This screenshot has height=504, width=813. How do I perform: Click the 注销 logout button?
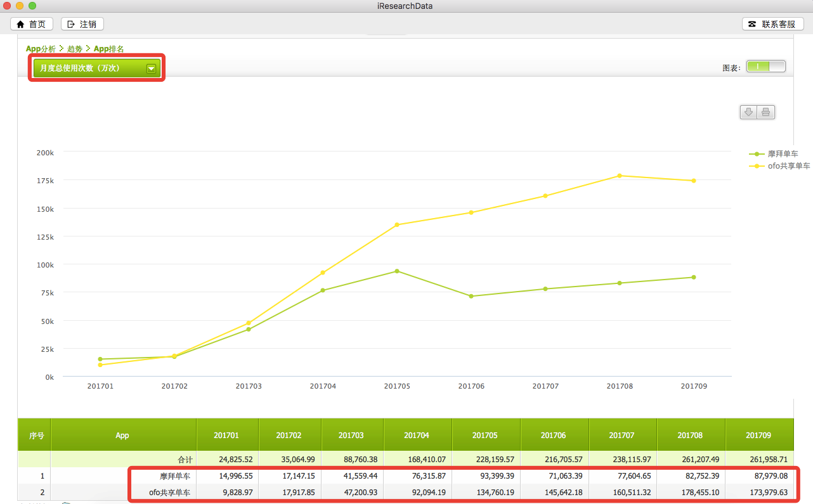82,24
